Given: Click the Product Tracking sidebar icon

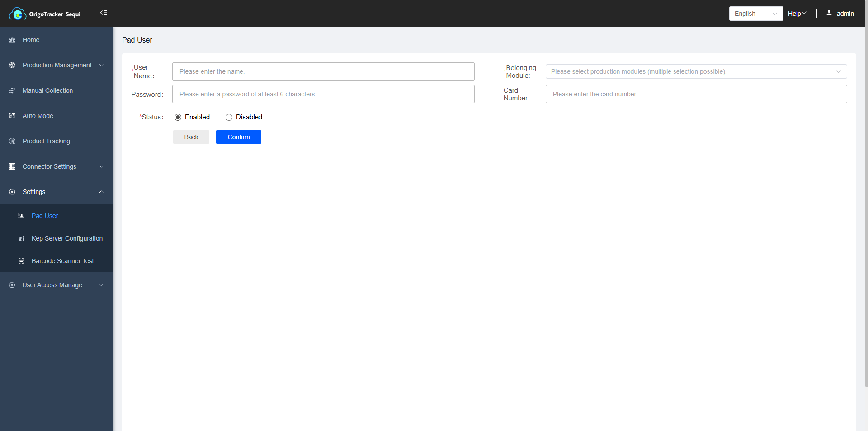Looking at the screenshot, I should coord(12,141).
